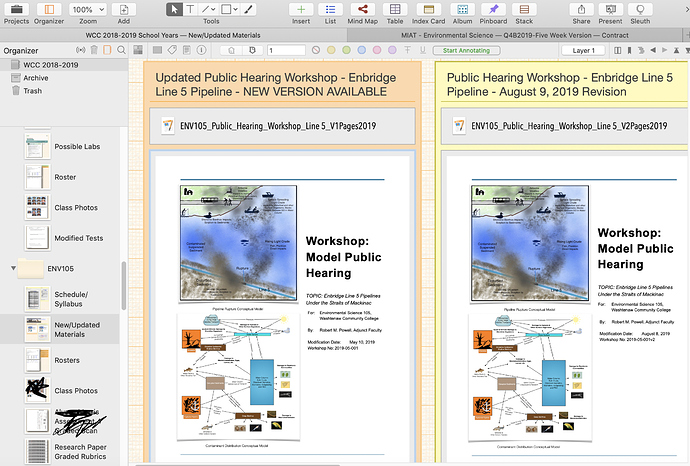Insert an Album

coord(462,9)
